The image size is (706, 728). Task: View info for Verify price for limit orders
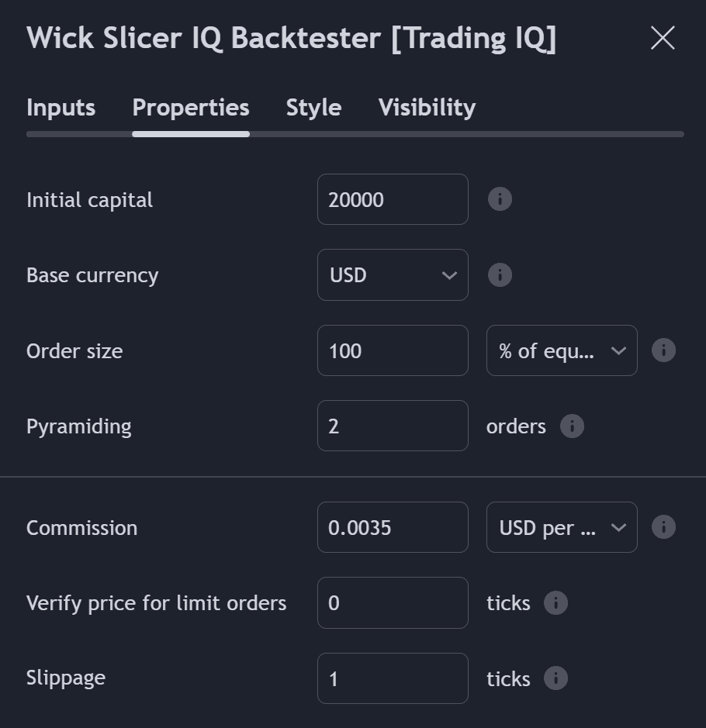(x=555, y=602)
